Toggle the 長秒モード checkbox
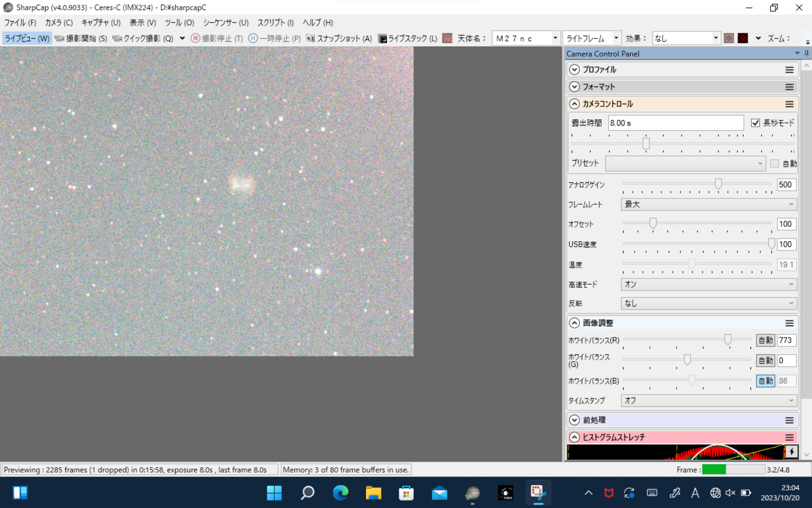This screenshot has width=812, height=508. tap(756, 123)
